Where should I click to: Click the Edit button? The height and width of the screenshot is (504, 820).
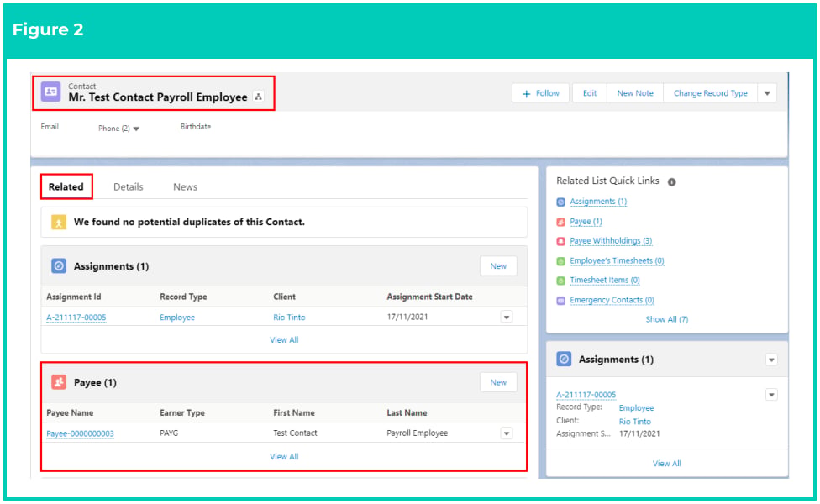(x=590, y=93)
